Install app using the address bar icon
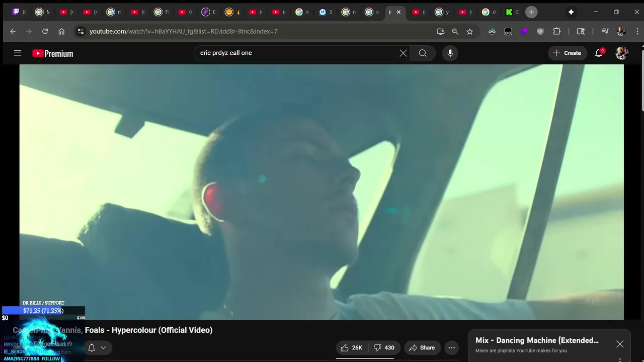644x362 pixels. 441,31
